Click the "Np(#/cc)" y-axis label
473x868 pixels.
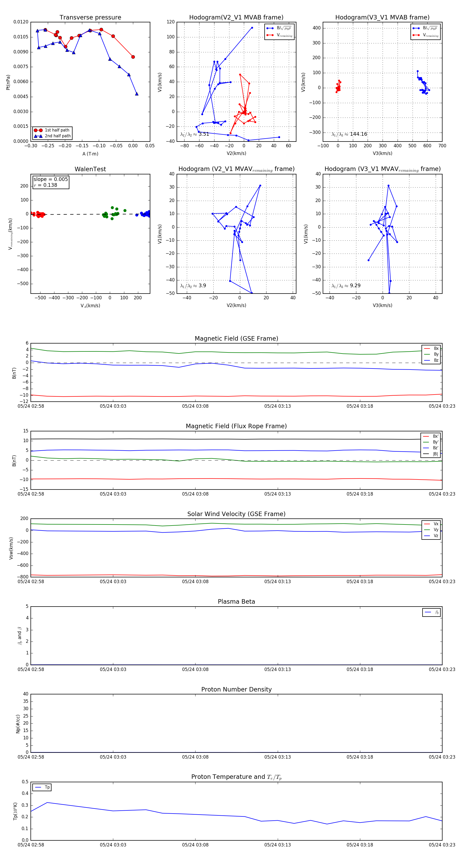18,724
